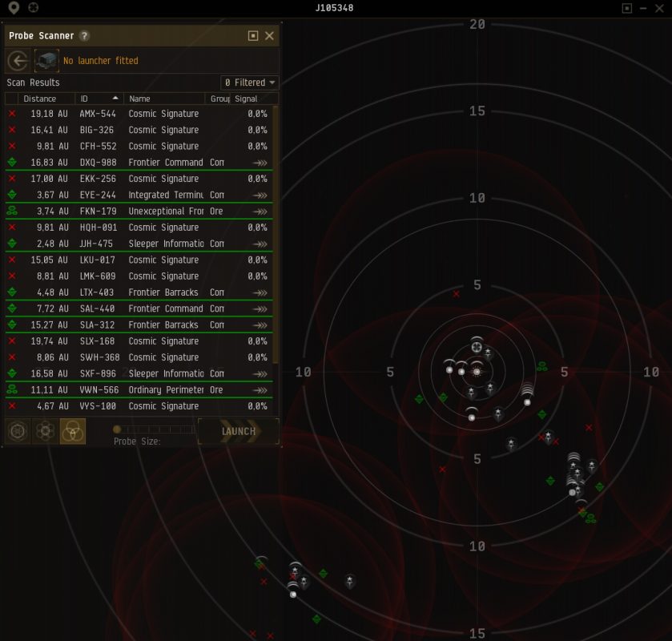Click the Probe Scanner undock window icon
Screen dimensions: 672x641
pos(253,36)
